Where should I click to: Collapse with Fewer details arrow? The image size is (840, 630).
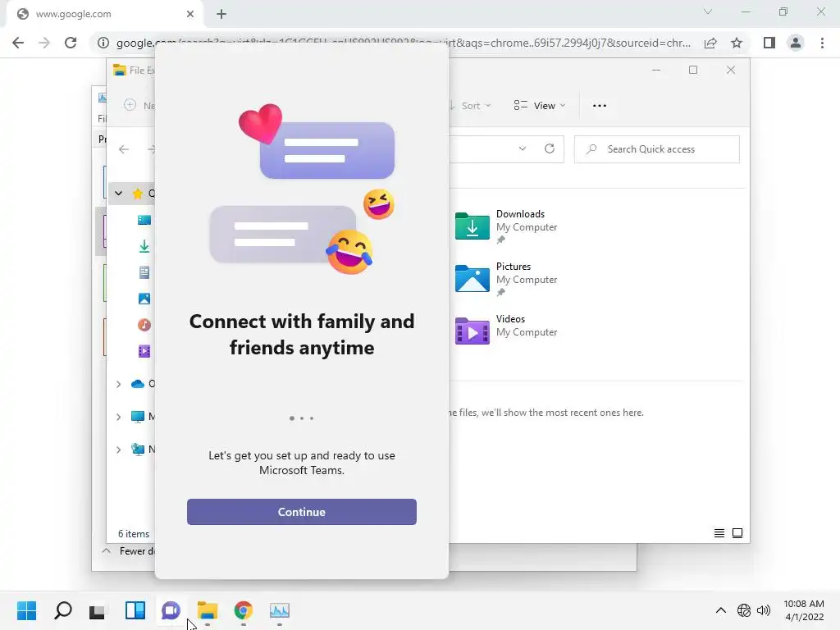(x=106, y=550)
